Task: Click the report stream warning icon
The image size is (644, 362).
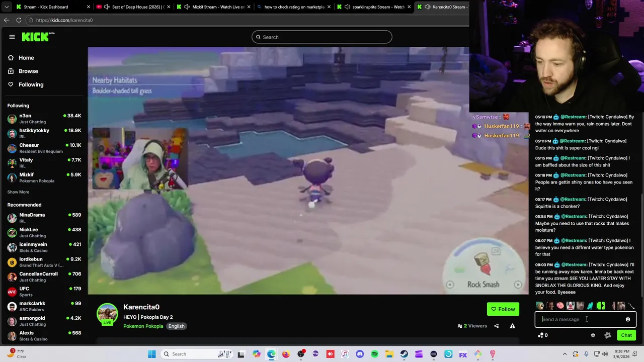Action: click(512, 326)
